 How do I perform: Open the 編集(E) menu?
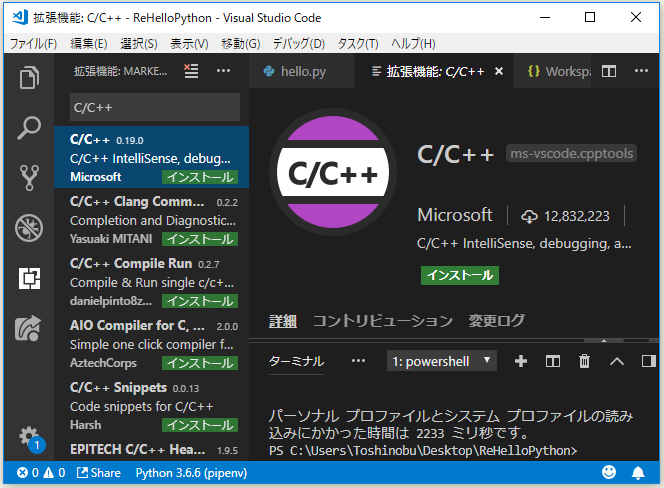(89, 44)
